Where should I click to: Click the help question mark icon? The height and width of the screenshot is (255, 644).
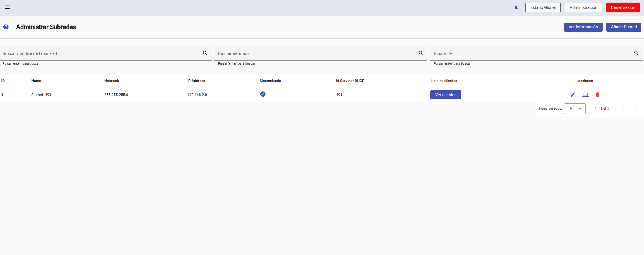tap(6, 27)
